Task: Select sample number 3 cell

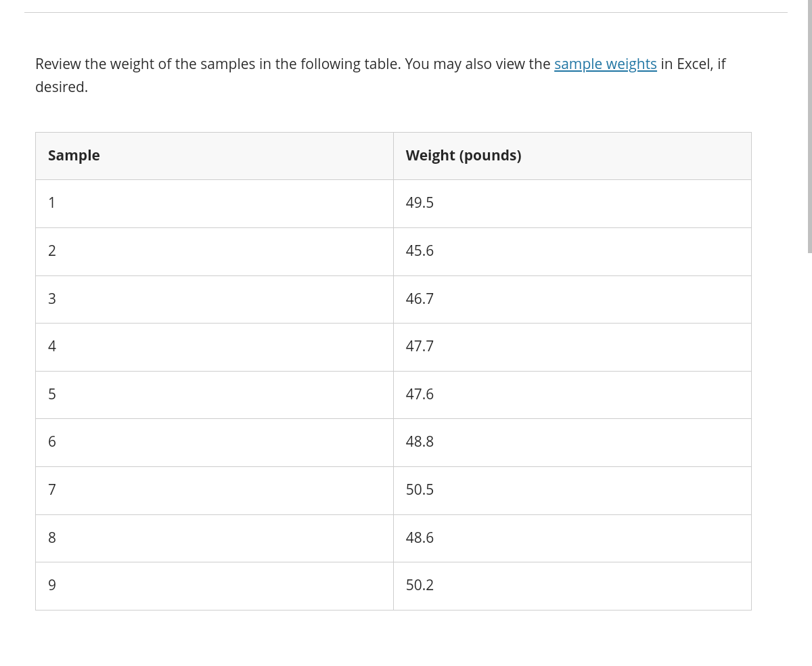Action: click(215, 299)
